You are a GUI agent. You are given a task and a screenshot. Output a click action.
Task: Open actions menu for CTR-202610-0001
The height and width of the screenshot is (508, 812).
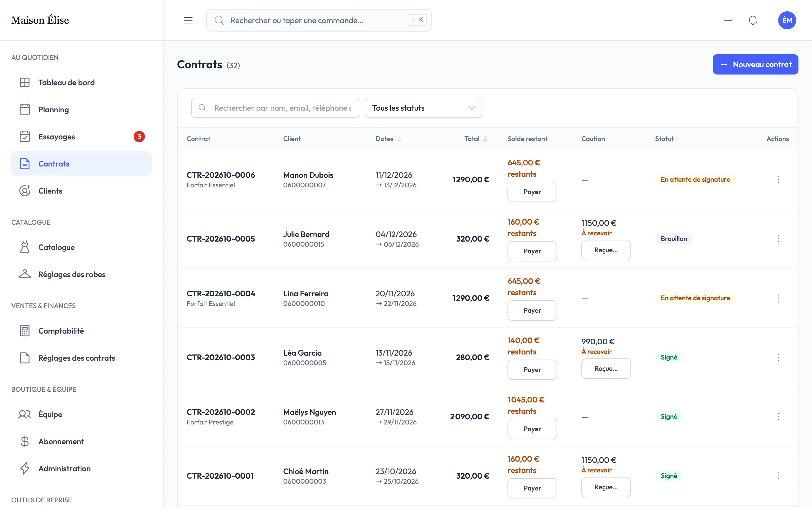click(778, 476)
